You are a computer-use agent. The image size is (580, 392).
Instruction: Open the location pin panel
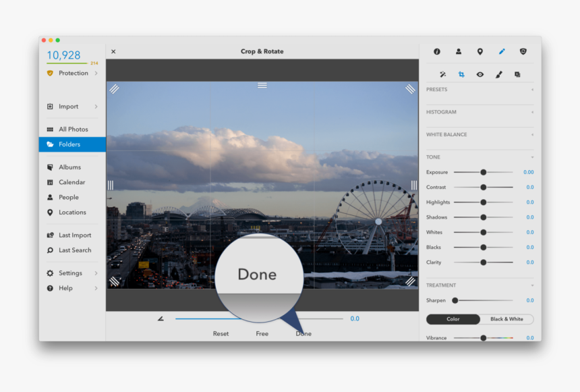coord(480,51)
